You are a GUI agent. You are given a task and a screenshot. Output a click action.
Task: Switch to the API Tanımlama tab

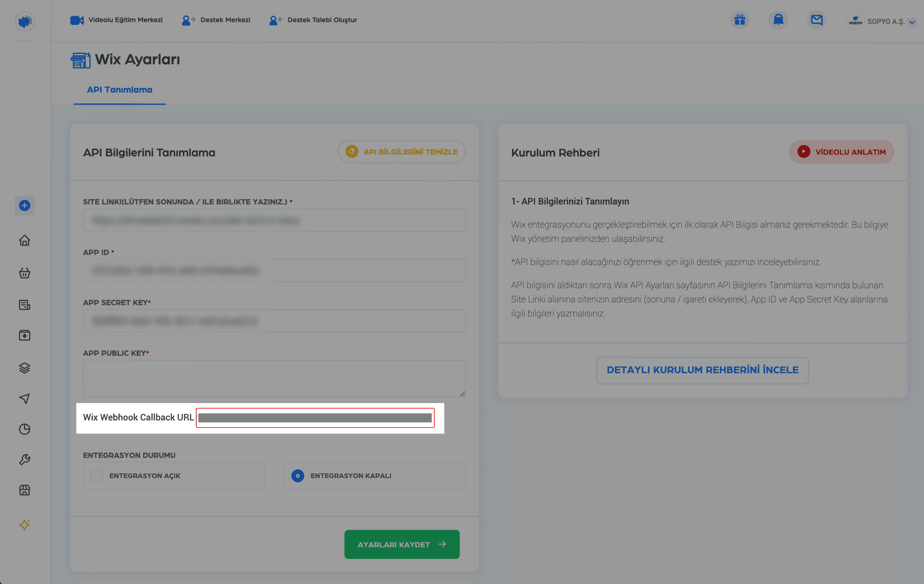pos(119,90)
